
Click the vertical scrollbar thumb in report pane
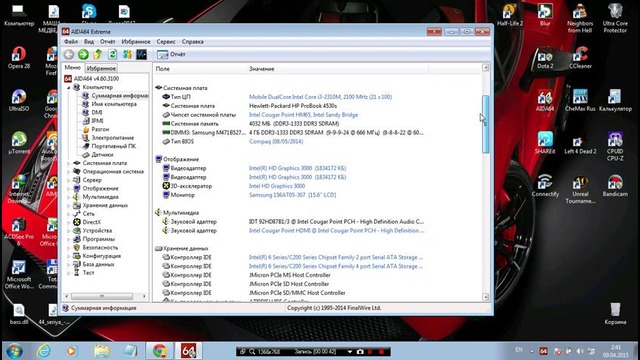tap(485, 124)
